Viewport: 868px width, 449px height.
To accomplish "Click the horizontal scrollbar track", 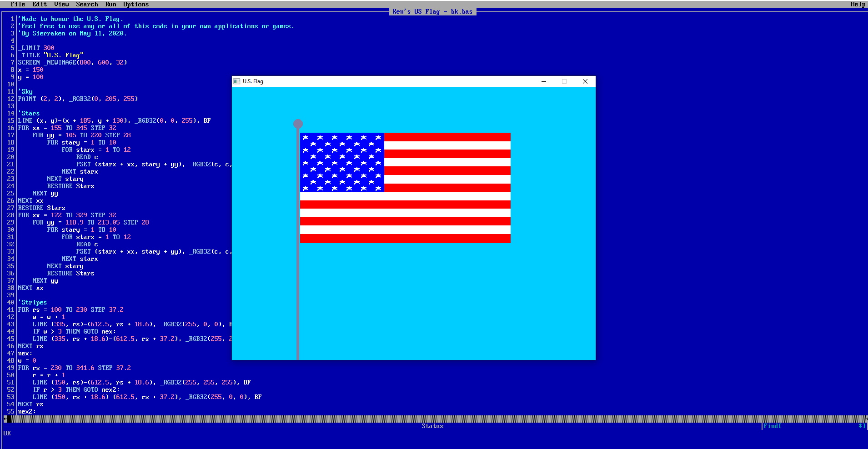I will (x=432, y=419).
